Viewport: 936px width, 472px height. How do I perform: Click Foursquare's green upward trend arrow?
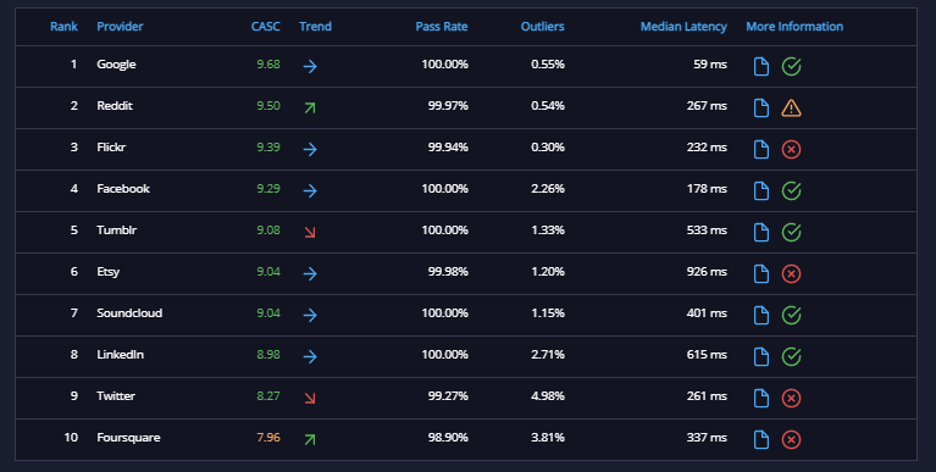click(x=310, y=440)
